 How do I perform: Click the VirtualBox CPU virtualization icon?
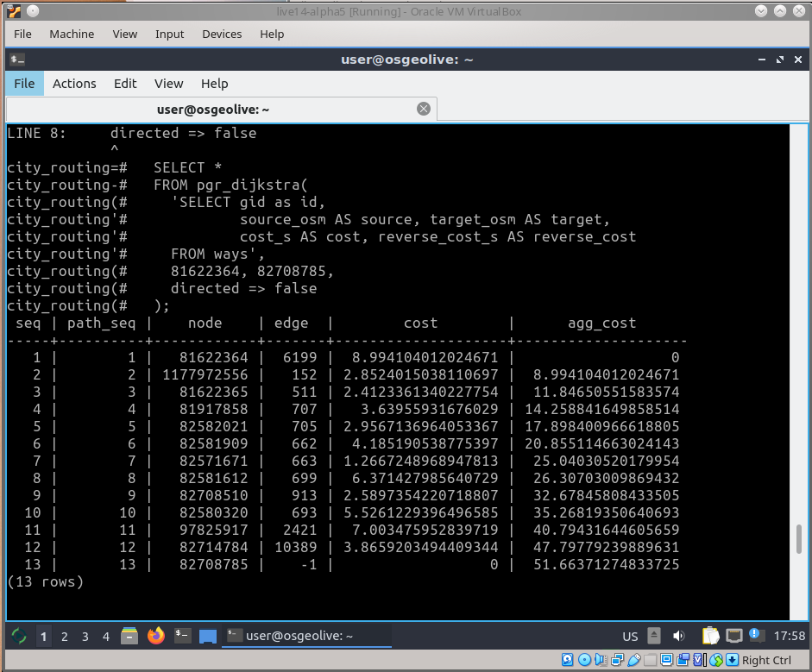[700, 660]
